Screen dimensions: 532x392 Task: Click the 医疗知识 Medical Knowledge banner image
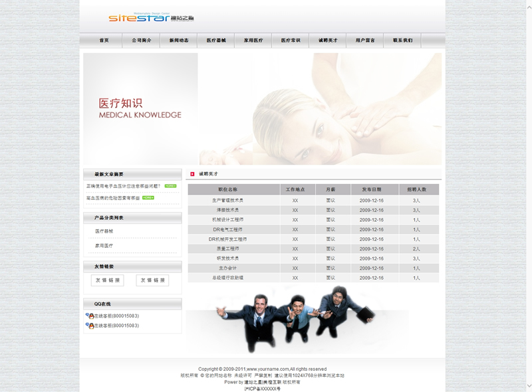[262, 109]
